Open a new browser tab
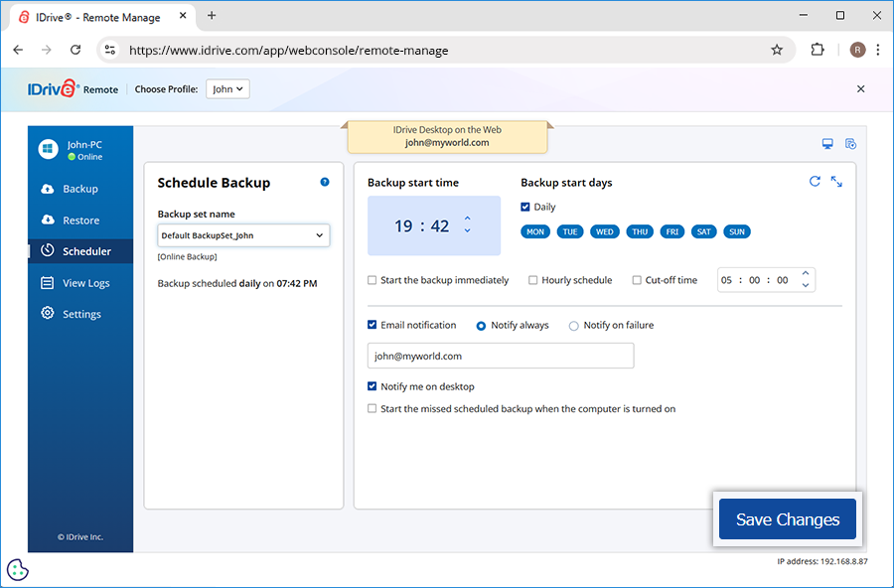 click(x=212, y=16)
